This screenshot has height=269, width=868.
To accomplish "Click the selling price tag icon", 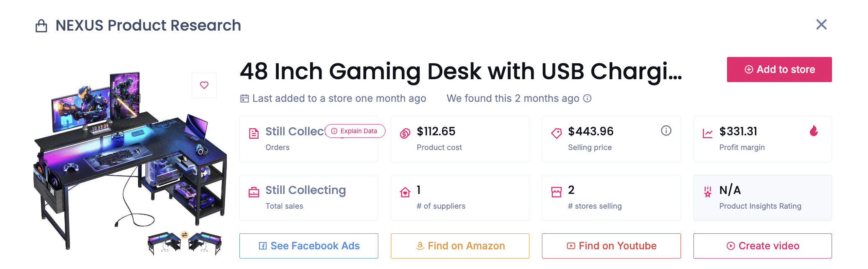I will pyautogui.click(x=556, y=132).
